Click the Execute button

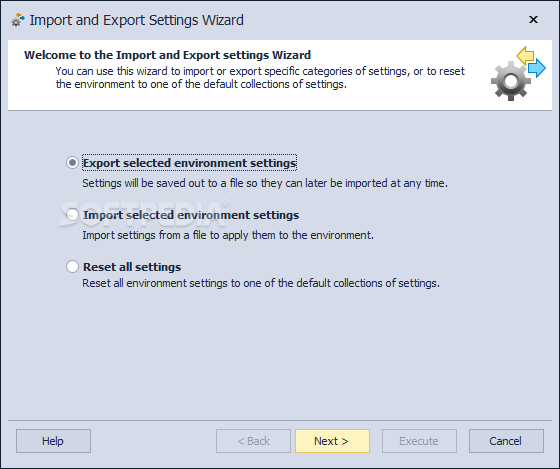click(x=419, y=441)
